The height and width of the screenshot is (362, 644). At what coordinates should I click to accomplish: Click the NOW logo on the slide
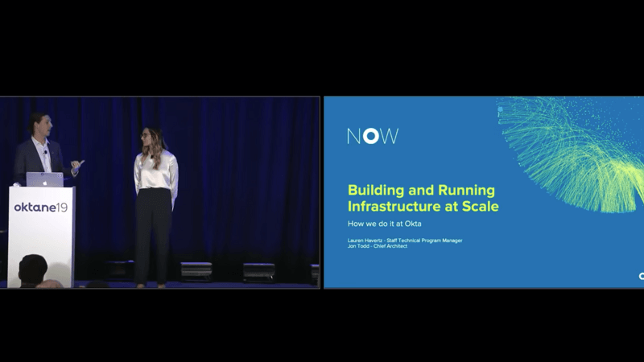pos(372,136)
